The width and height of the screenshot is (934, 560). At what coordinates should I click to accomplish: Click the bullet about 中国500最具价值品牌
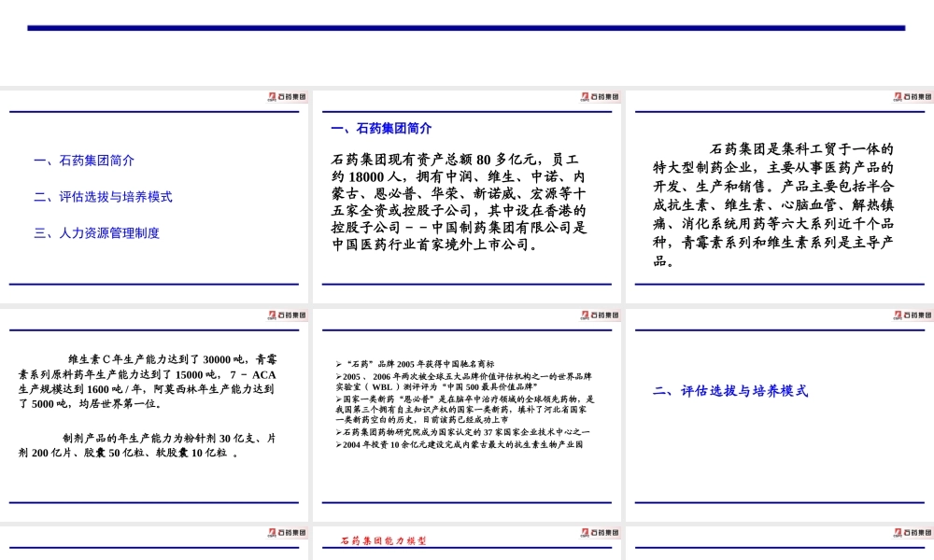pyautogui.click(x=464, y=382)
